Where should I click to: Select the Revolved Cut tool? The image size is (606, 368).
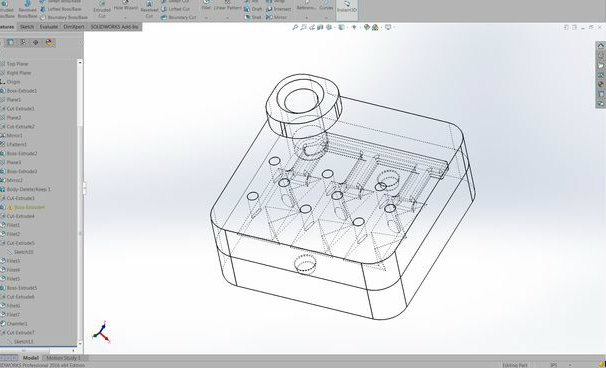[149, 9]
